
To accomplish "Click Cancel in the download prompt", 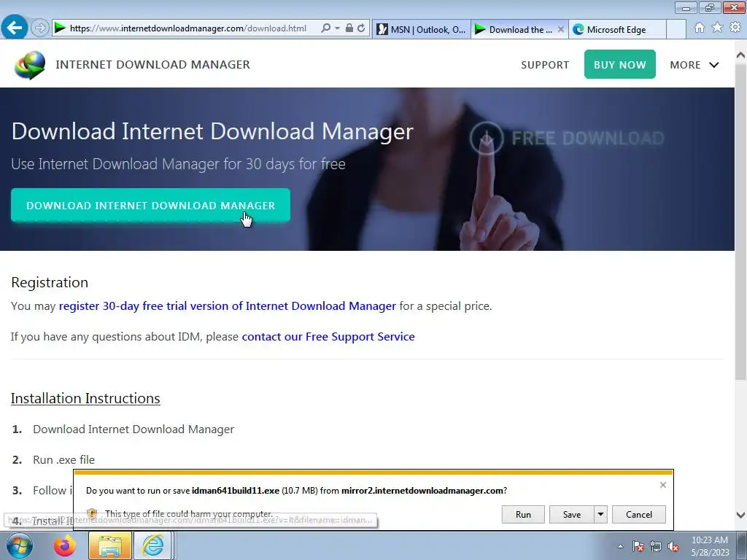I will tap(639, 514).
